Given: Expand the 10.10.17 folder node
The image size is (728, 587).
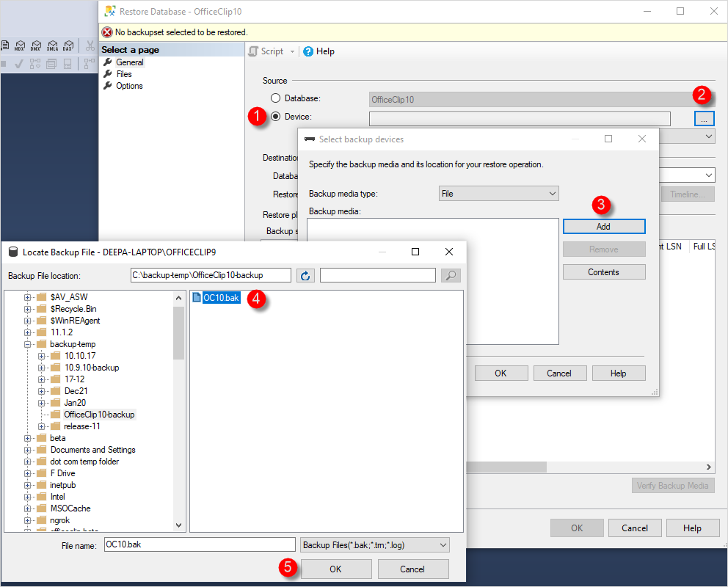Looking at the screenshot, I should coord(41,356).
